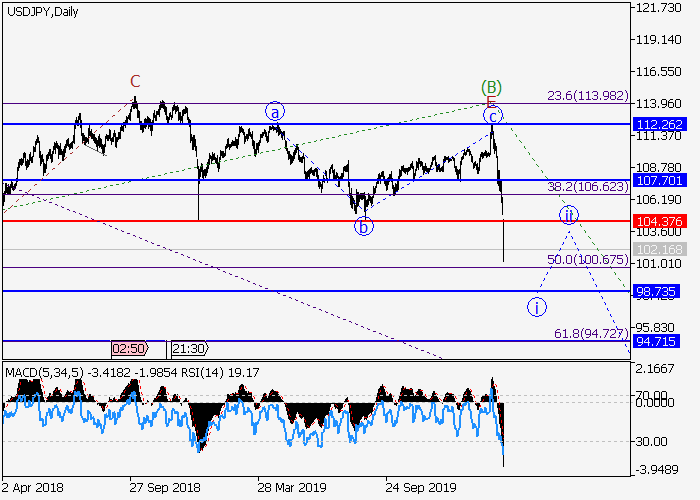Click the circled wave 'a' marker
This screenshot has width=700, height=500.
(274, 112)
